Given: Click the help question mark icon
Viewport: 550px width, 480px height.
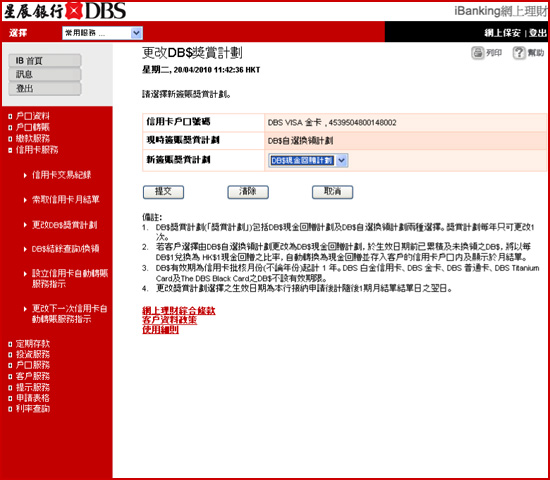Looking at the screenshot, I should pyautogui.click(x=519, y=53).
